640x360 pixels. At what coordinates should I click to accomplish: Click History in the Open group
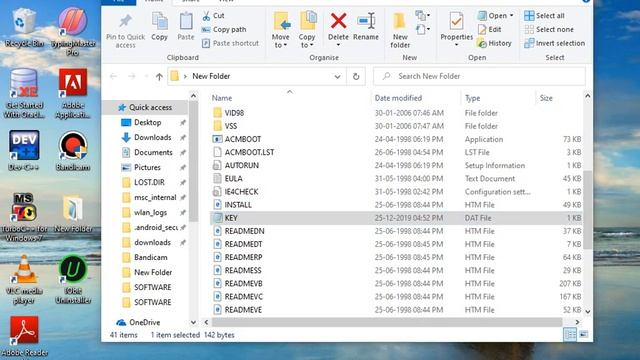pyautogui.click(x=494, y=43)
